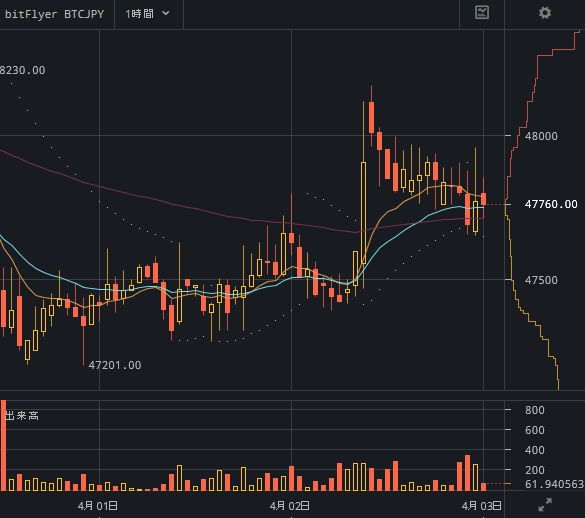
Task: Open the chart settings gear
Action: click(545, 13)
